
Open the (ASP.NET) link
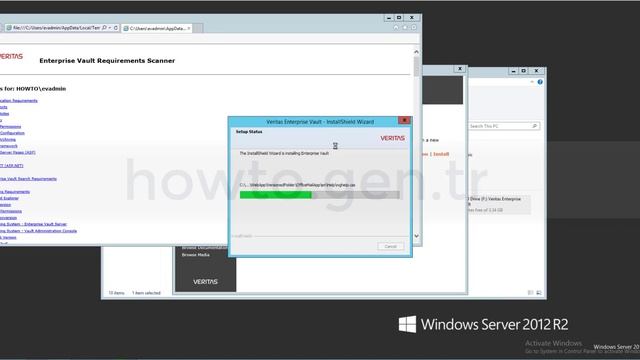point(11,166)
